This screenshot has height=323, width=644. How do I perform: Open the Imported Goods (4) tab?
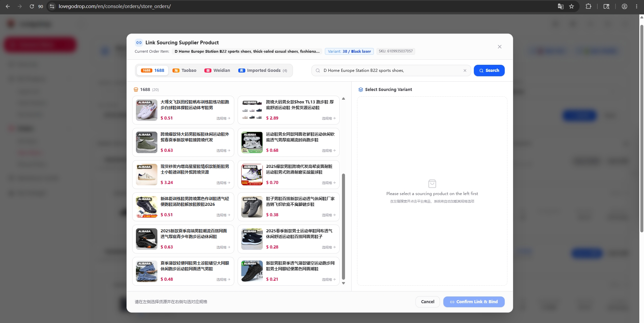coord(263,71)
